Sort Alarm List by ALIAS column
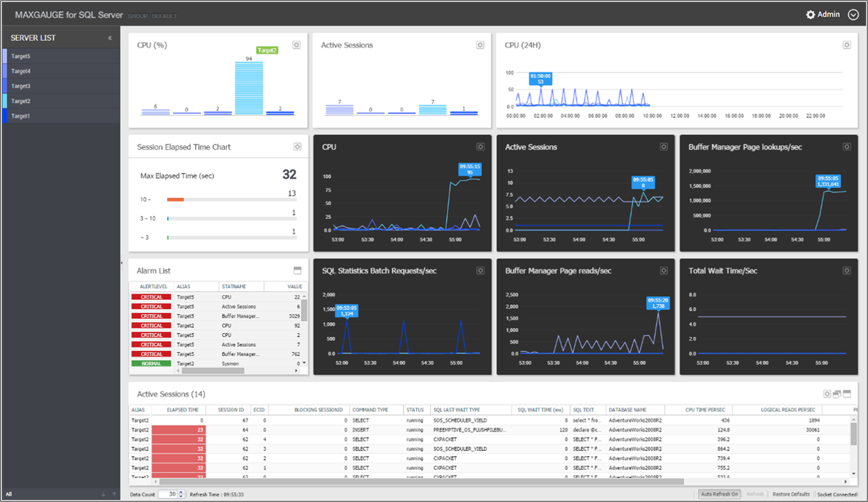 coord(196,286)
